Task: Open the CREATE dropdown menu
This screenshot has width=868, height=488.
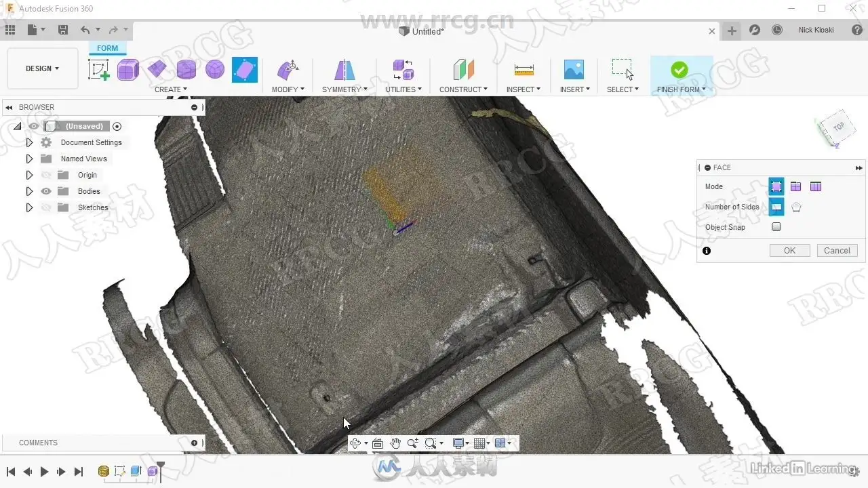Action: tap(171, 89)
